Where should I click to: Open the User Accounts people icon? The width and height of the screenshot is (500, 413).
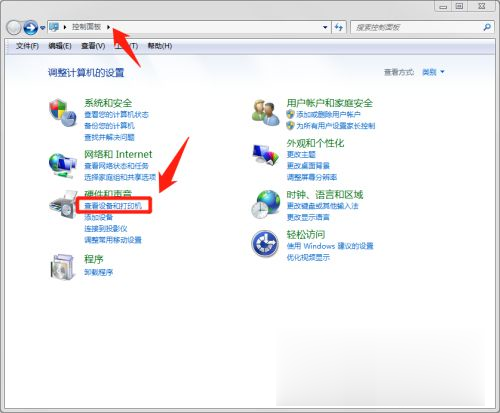click(x=266, y=113)
